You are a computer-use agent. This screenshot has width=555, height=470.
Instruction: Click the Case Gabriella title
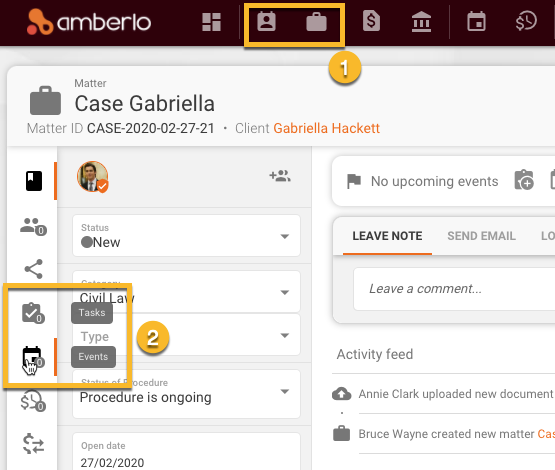click(145, 104)
